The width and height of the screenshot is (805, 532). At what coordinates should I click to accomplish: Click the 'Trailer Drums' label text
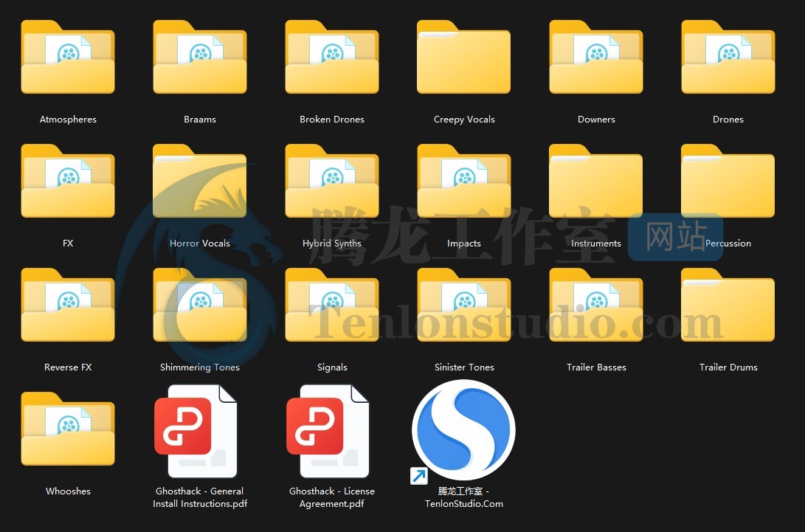coord(728,367)
